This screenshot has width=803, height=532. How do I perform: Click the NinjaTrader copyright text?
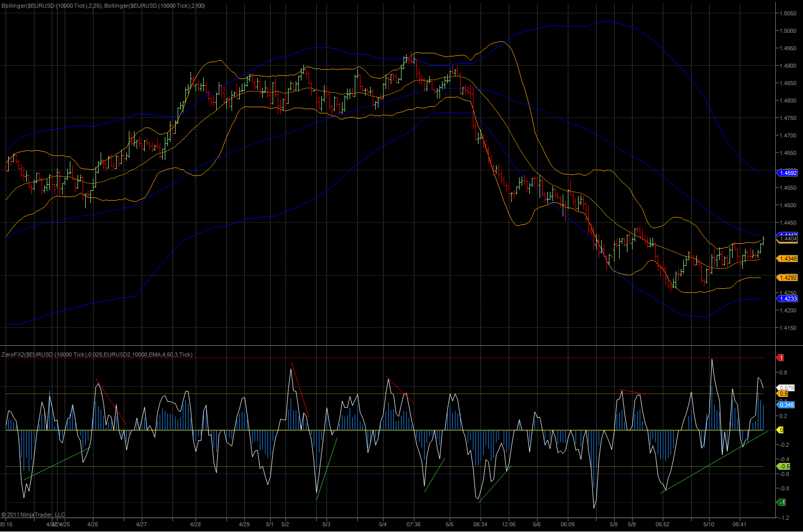33,515
